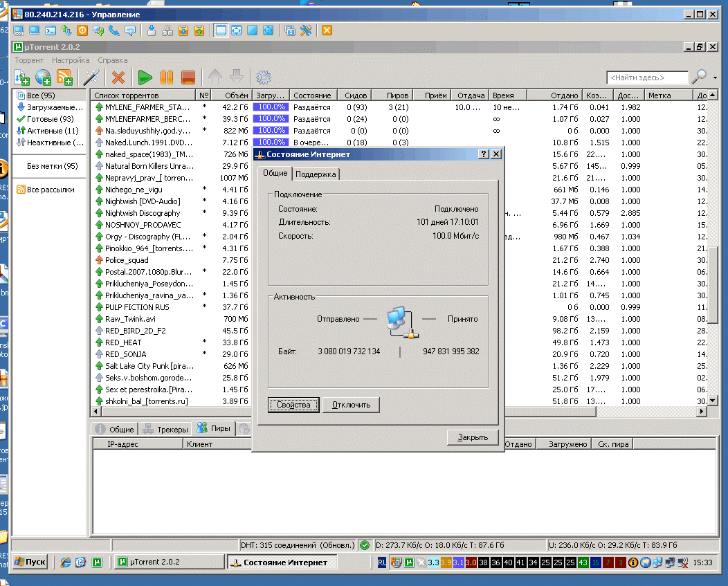Click the Свойства button

pyautogui.click(x=293, y=405)
